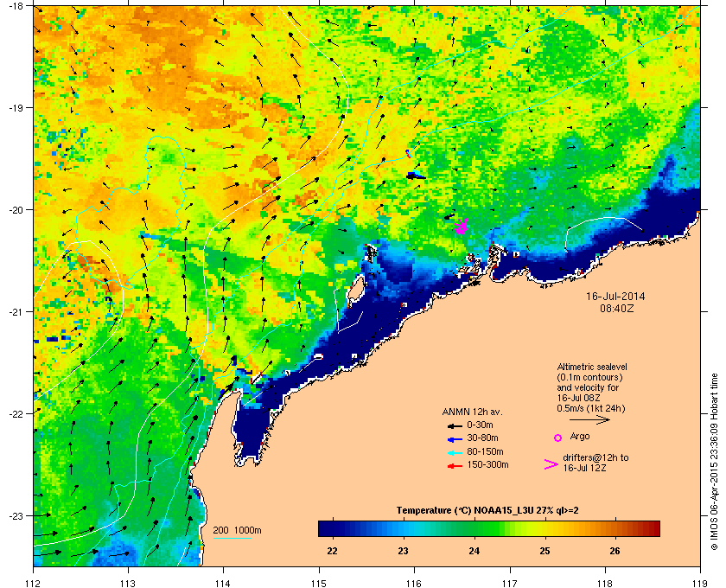Screen dimensions: 726x588
Task: Click the longitude label 115
Action: 319,584
